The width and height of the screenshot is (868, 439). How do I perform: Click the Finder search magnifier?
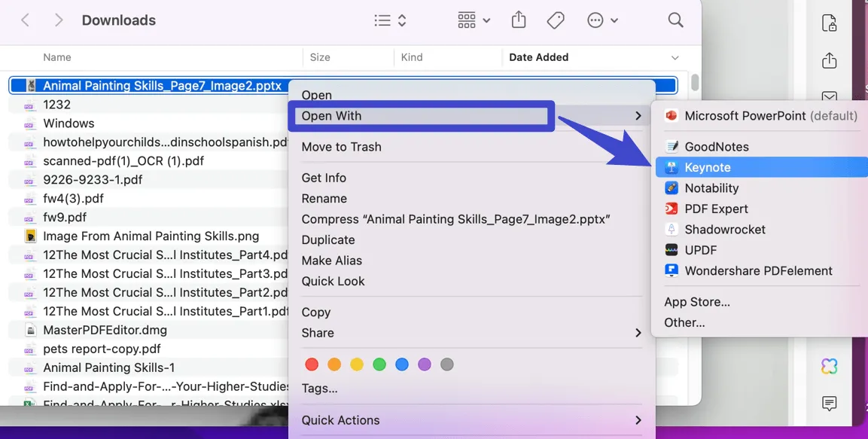pos(675,20)
